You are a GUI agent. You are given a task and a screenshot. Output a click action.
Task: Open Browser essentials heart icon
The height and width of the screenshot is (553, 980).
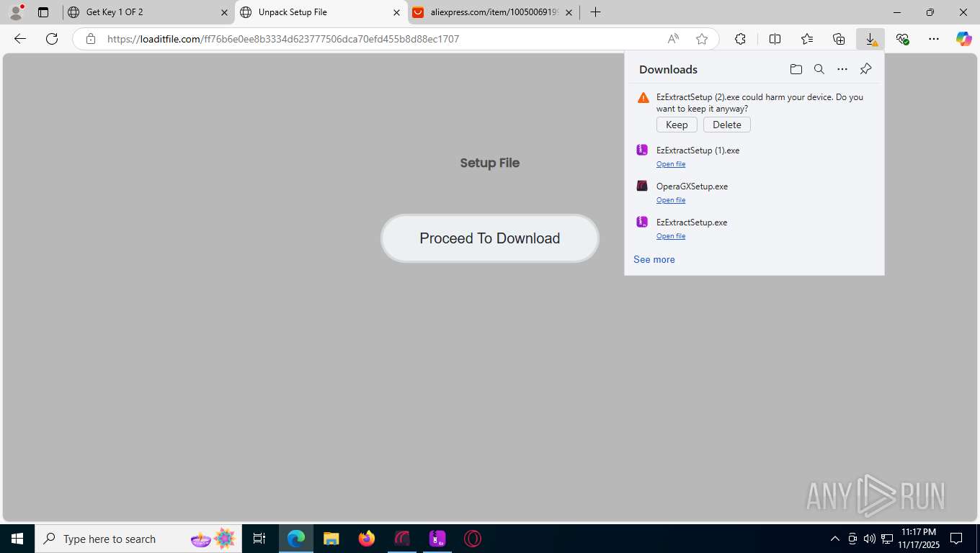click(902, 39)
